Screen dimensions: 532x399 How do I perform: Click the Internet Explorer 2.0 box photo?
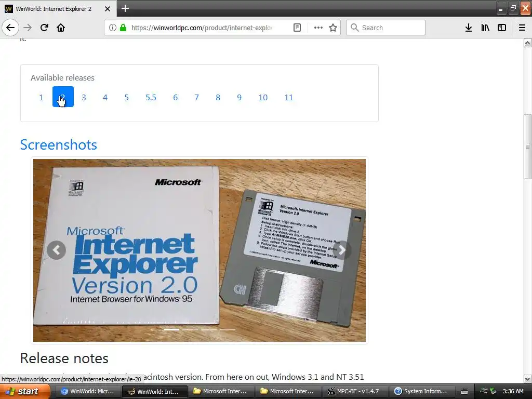pyautogui.click(x=199, y=250)
